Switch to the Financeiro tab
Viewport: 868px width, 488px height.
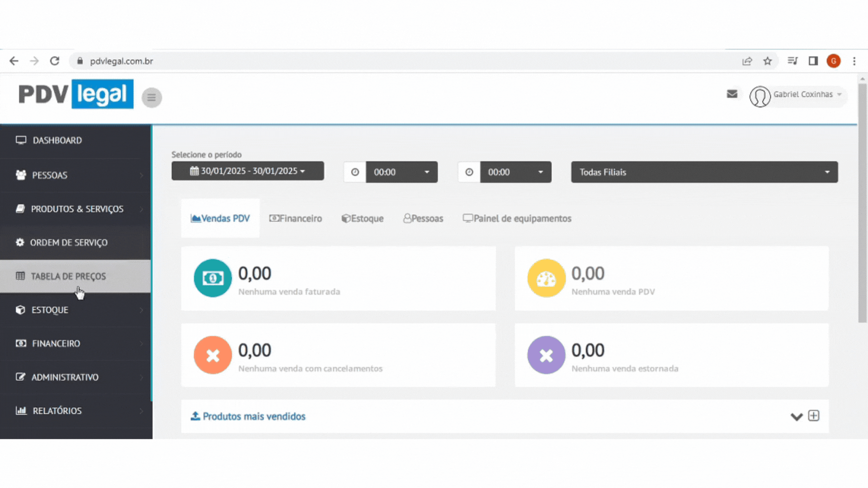[296, 219]
